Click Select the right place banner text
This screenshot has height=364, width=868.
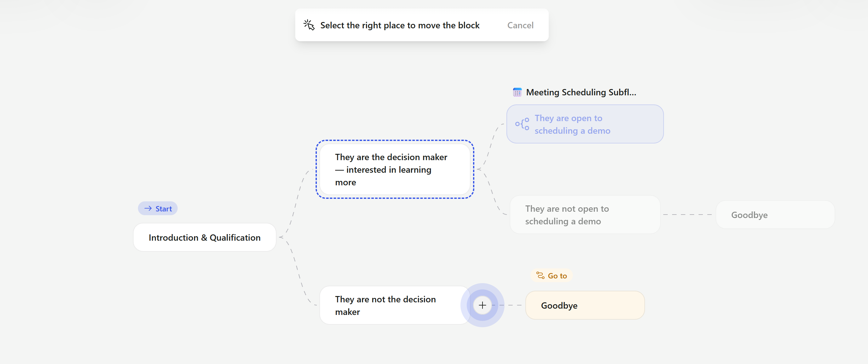tap(400, 25)
